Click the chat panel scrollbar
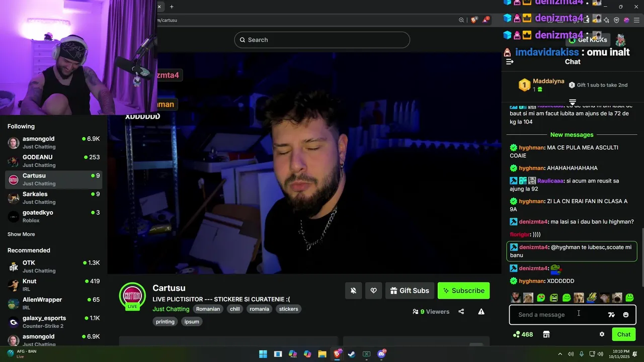Image resolution: width=644 pixels, height=362 pixels. (x=642, y=256)
